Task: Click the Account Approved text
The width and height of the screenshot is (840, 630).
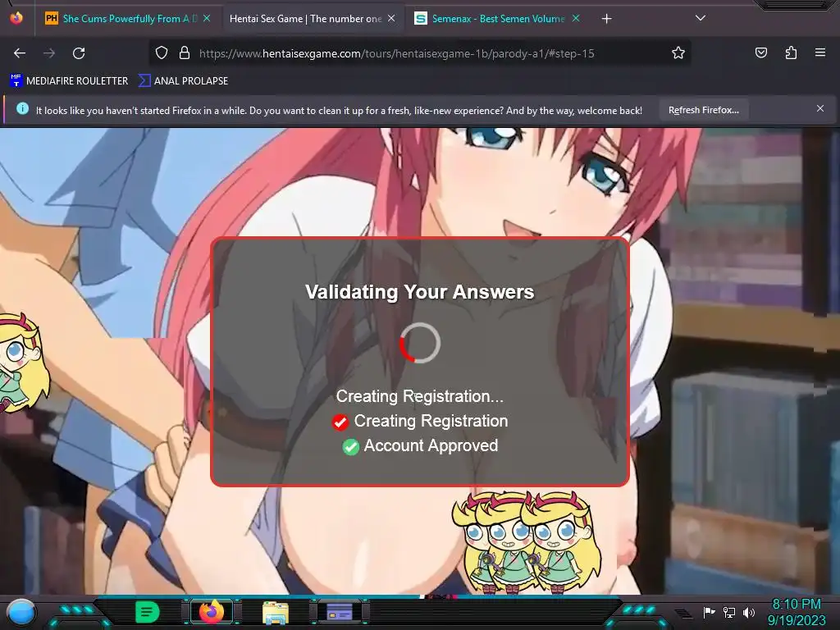Action: (431, 445)
